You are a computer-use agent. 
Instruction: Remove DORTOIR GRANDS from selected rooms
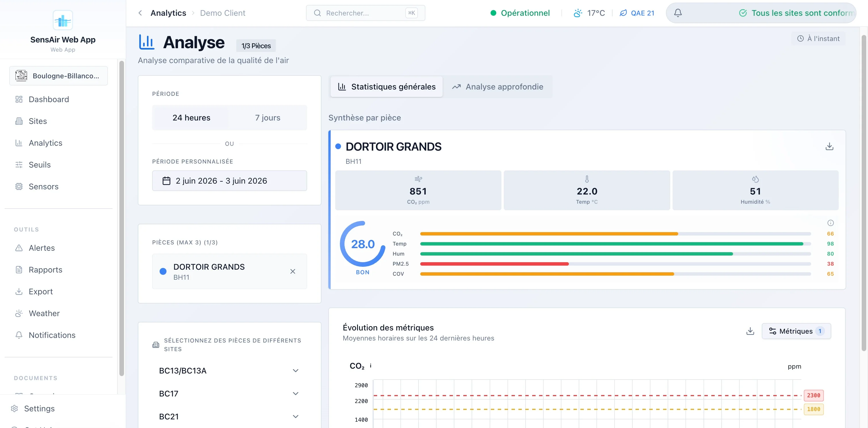tap(292, 271)
